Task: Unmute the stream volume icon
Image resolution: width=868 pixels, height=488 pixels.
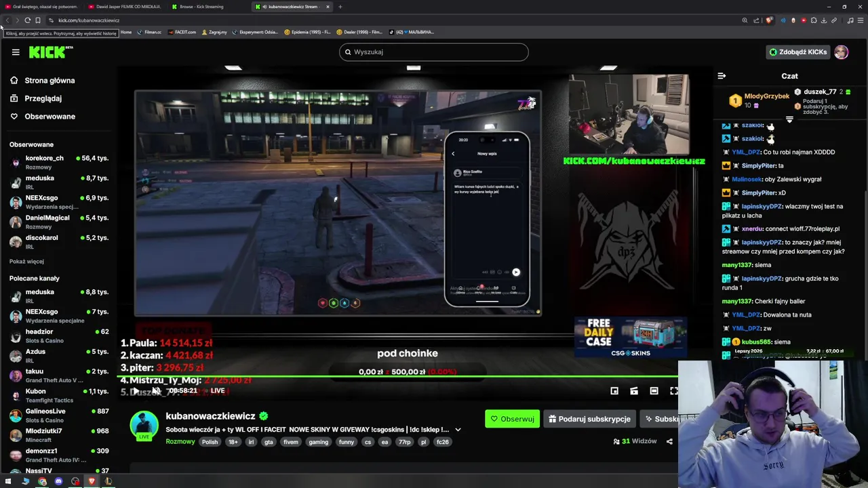Action: (x=156, y=391)
